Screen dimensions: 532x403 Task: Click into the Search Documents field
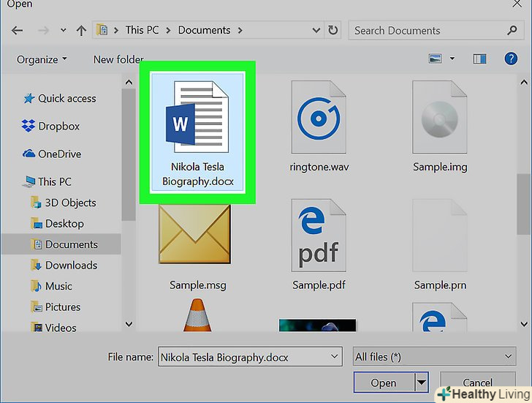435,30
